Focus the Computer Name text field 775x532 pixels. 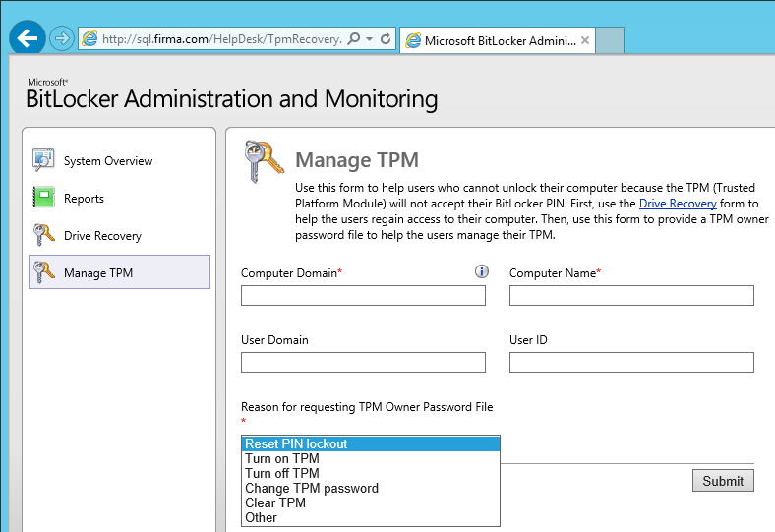[631, 295]
